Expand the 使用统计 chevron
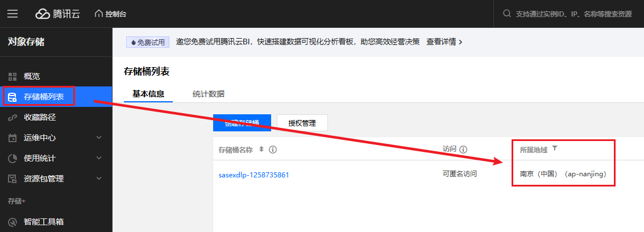Screen dimensions: 644x232 (x=98, y=158)
